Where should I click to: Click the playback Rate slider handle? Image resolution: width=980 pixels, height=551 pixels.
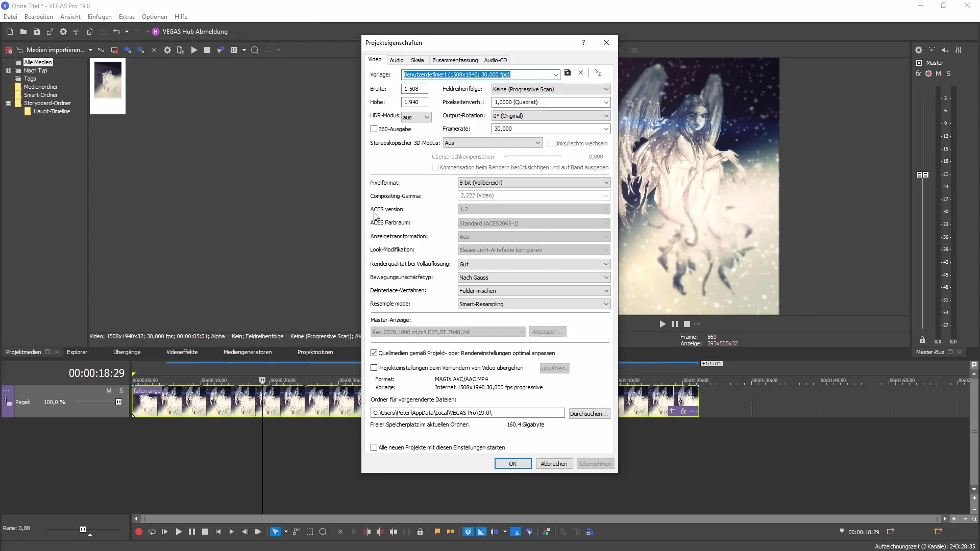click(x=83, y=530)
